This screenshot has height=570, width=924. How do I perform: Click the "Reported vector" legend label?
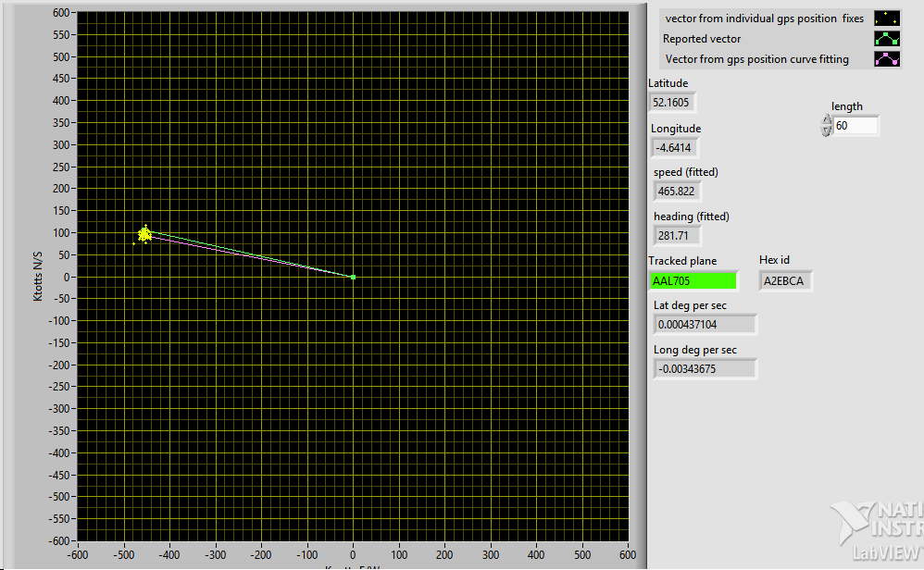tap(702, 39)
